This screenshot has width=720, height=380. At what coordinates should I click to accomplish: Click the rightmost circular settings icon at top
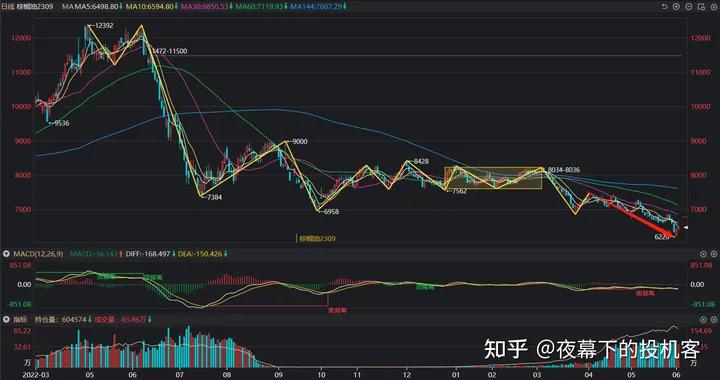click(713, 7)
